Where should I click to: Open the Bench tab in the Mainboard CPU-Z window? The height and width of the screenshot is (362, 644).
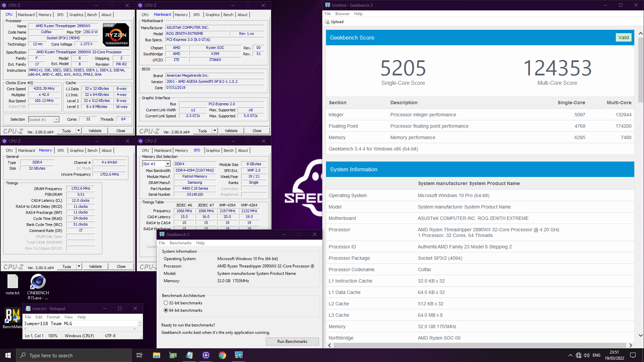click(228, 15)
